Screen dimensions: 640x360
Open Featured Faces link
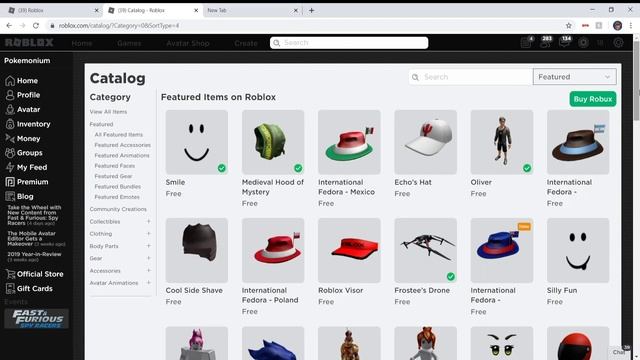114,166
